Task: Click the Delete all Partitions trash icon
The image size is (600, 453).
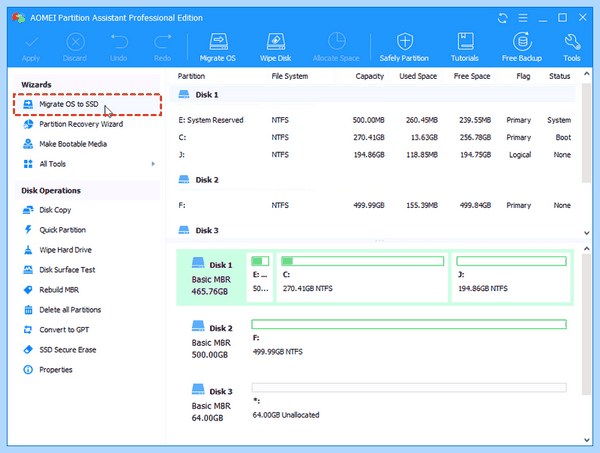Action: pyautogui.click(x=28, y=310)
